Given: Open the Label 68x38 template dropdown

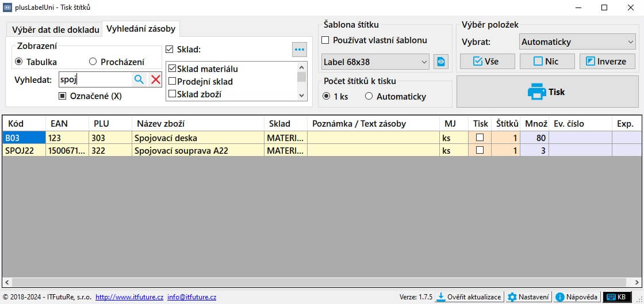Looking at the screenshot, I should click(375, 62).
